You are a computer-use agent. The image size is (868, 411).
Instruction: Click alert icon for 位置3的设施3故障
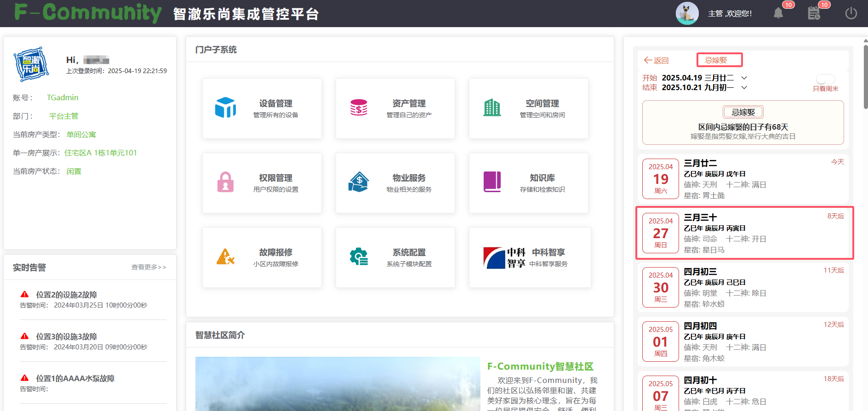(25, 336)
